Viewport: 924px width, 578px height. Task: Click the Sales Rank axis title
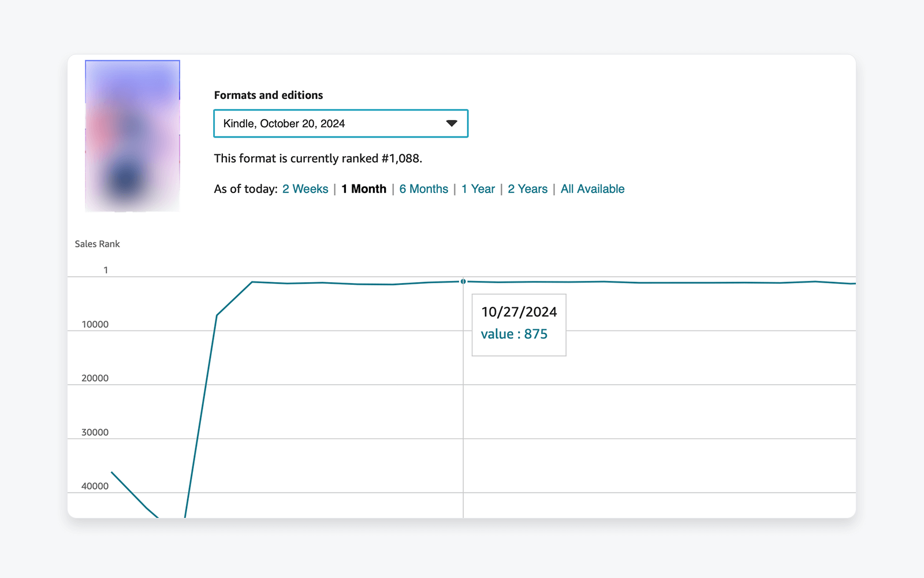[x=97, y=244]
